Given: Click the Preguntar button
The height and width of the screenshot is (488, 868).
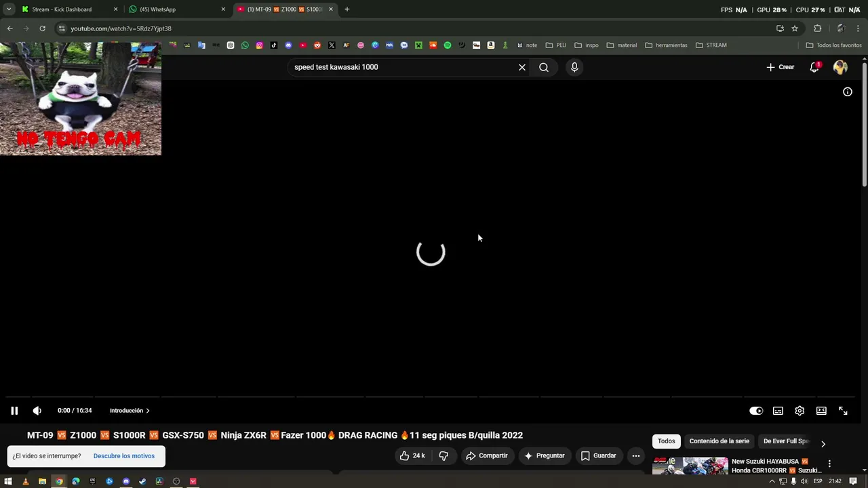Looking at the screenshot, I should [544, 455].
